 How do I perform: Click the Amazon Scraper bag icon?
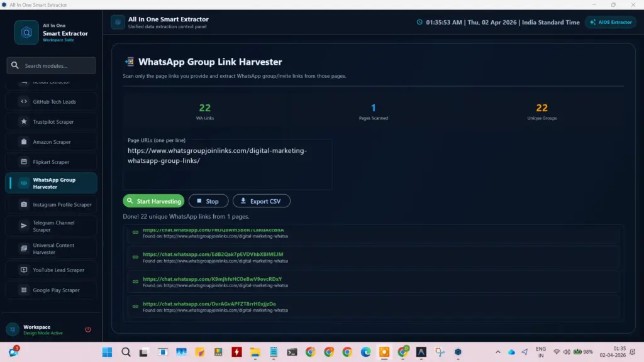click(24, 141)
